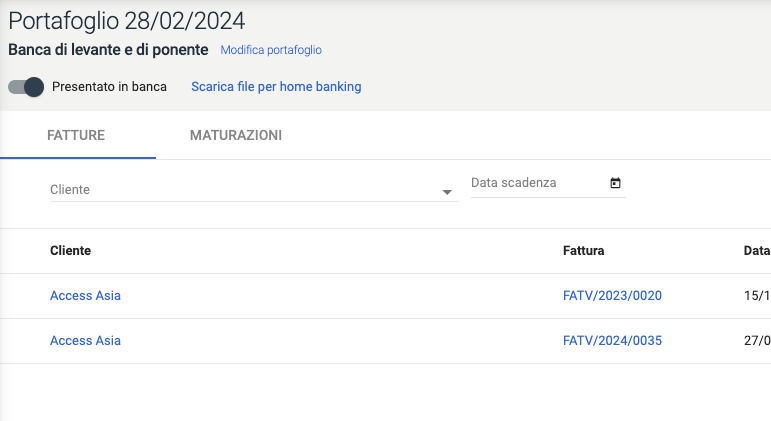Click the Banca di levante e di ponente name
This screenshot has height=421, width=771.
108,49
